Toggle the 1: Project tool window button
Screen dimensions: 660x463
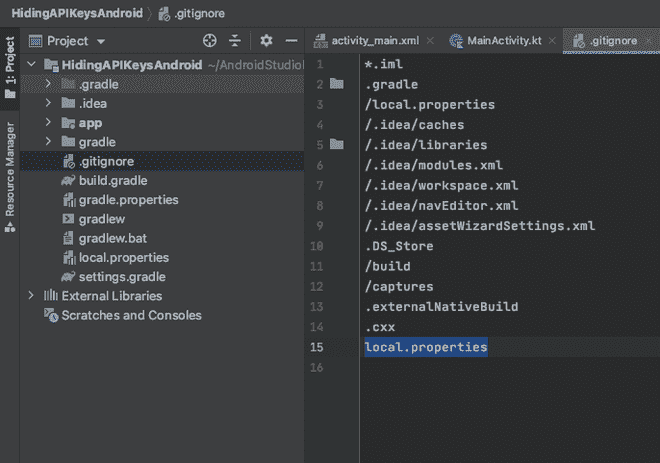point(10,69)
